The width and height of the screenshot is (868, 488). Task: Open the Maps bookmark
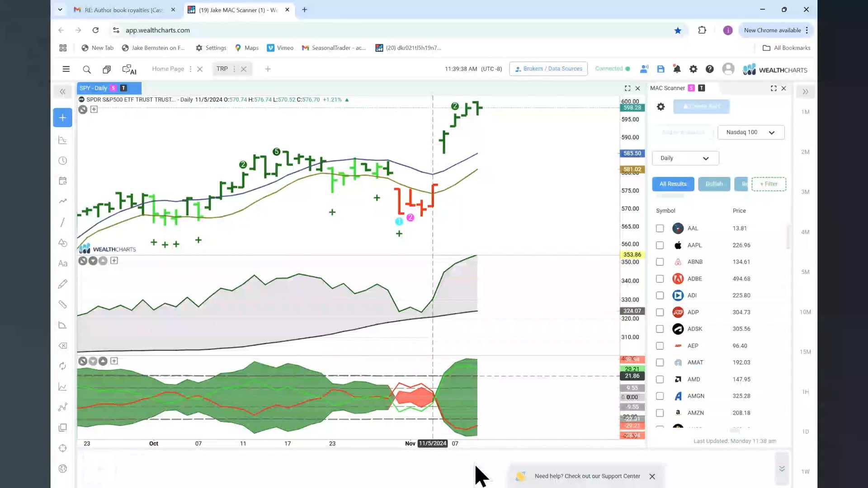tap(246, 48)
